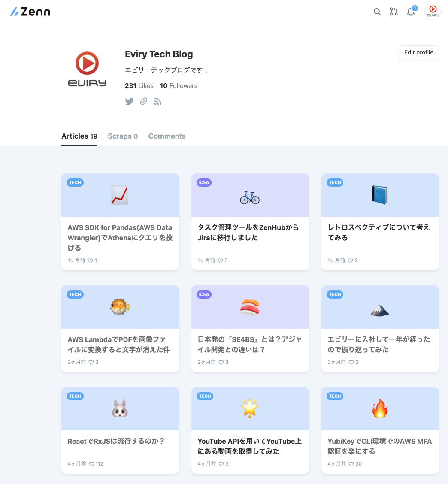
Task: Open the website link chain icon
Action: click(x=144, y=101)
